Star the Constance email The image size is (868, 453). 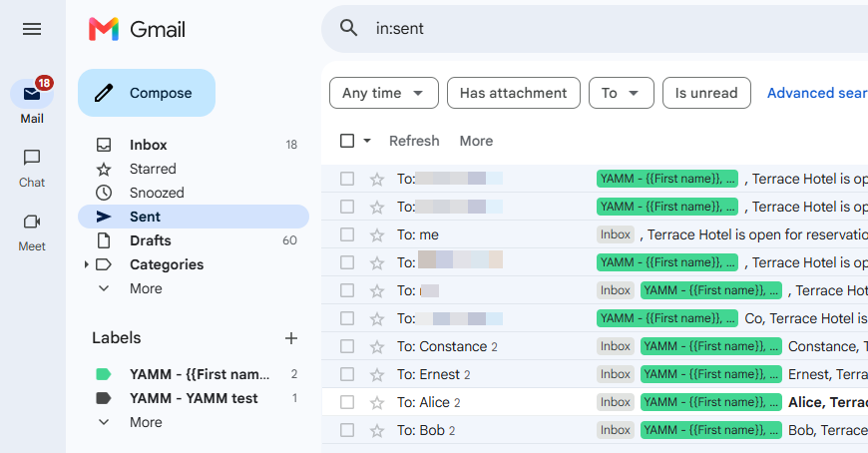click(x=377, y=346)
